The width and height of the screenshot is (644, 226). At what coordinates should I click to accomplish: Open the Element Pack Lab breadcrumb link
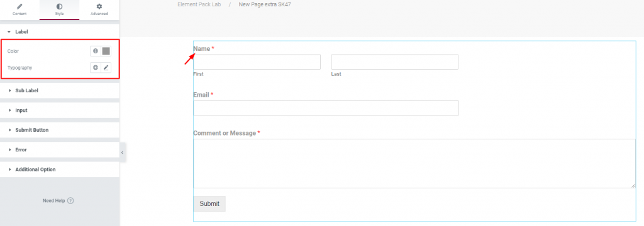click(199, 5)
